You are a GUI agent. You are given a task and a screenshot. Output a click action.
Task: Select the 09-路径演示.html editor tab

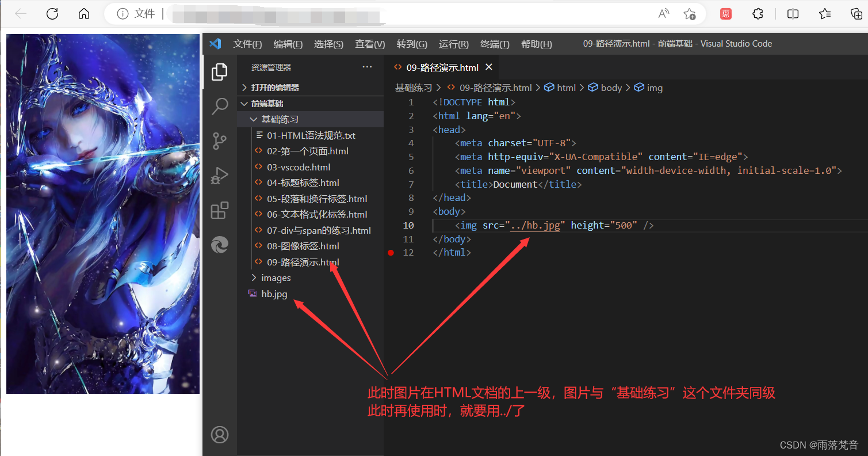[x=442, y=67]
